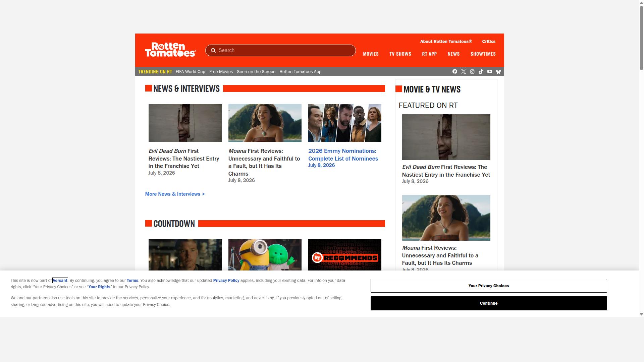Click the TRENDING ON RT label
The height and width of the screenshot is (362, 644).
155,72
